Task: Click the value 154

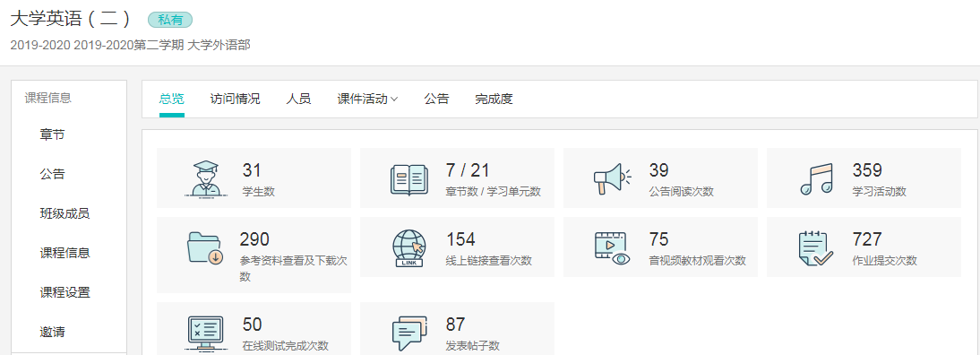Action: pos(460,239)
